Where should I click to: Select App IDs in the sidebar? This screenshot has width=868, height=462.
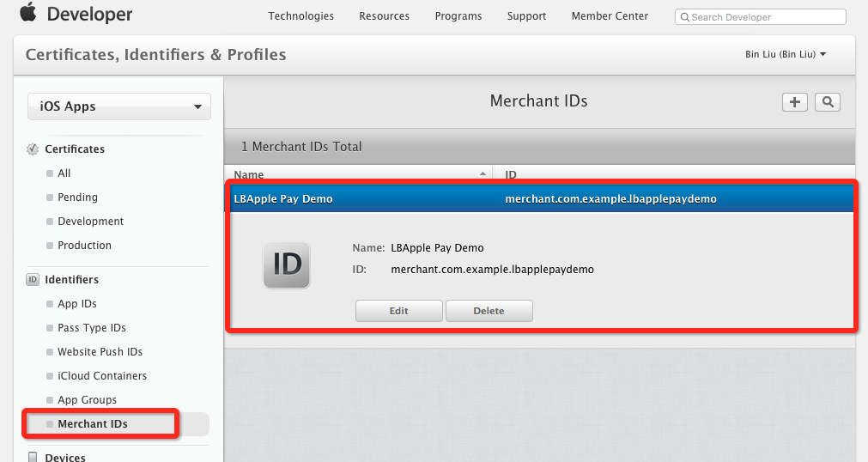click(77, 304)
